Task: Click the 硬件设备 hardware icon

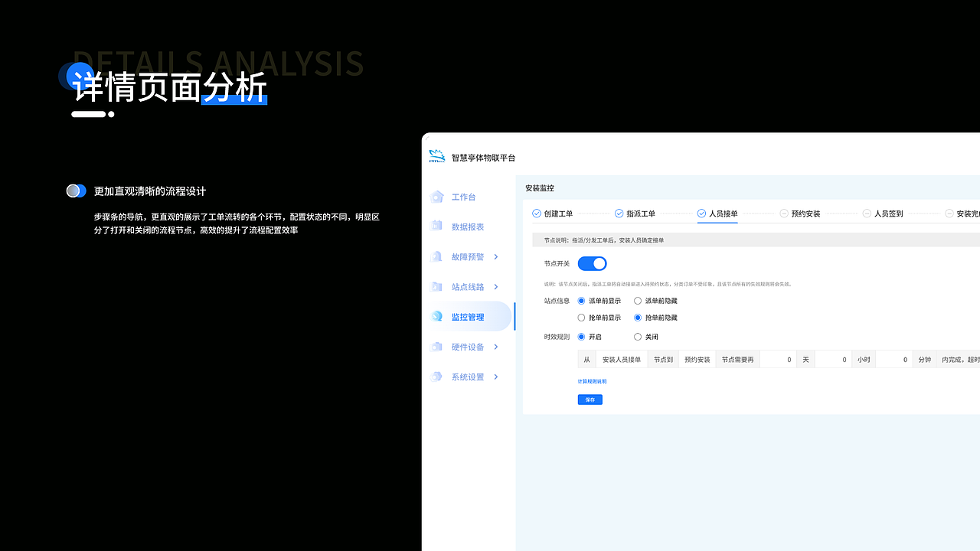Action: click(x=438, y=346)
